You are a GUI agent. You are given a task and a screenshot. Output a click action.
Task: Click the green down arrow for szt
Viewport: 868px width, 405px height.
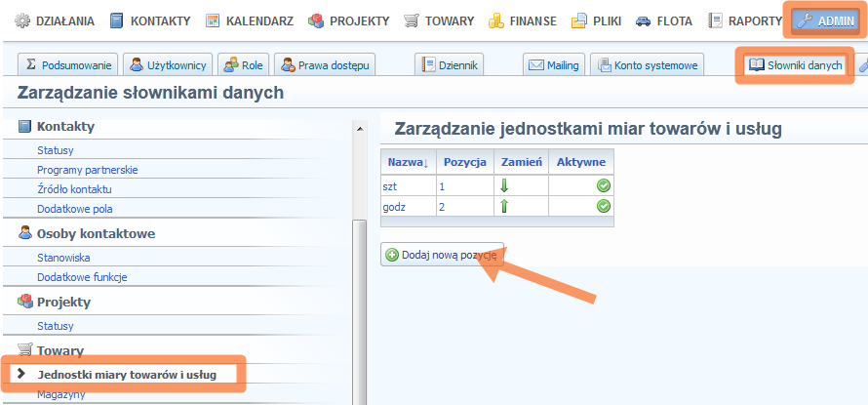pyautogui.click(x=504, y=185)
